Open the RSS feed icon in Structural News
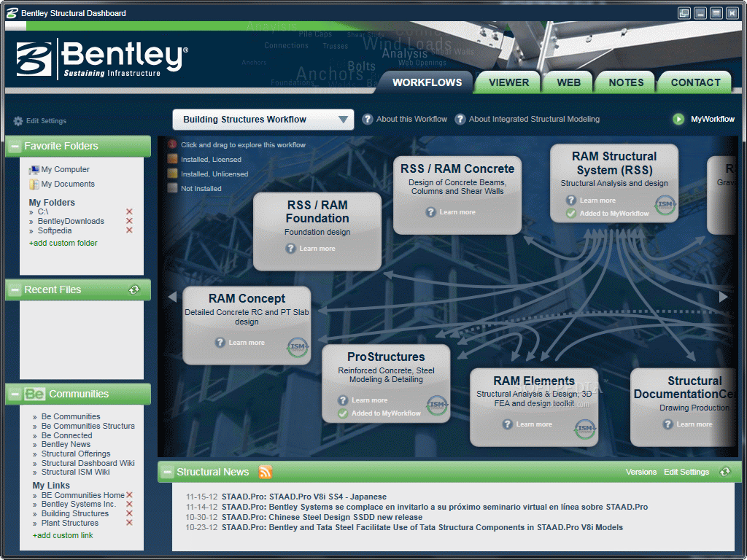Image resolution: width=747 pixels, height=560 pixels. tap(266, 472)
